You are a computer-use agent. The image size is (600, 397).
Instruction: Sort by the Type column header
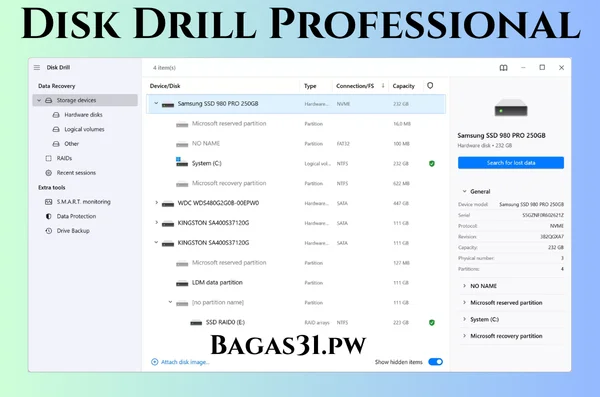coord(310,86)
